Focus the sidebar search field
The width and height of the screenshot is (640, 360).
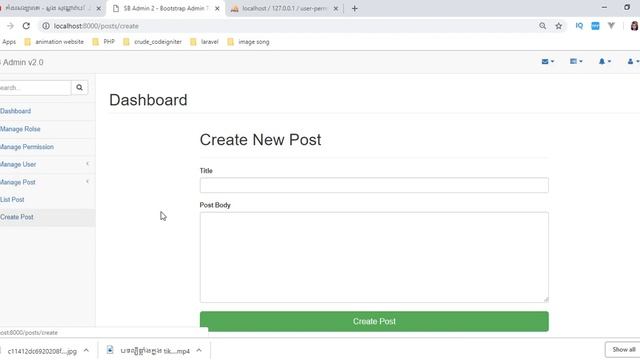pos(35,87)
